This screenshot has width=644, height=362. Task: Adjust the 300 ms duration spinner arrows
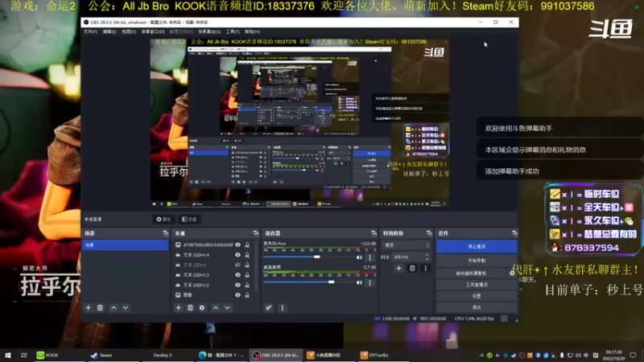click(x=427, y=257)
